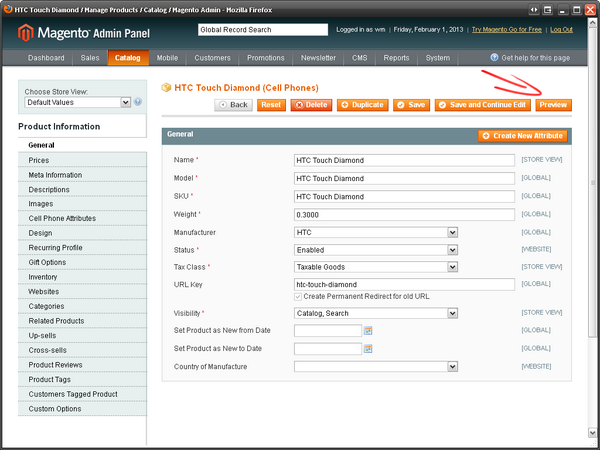Click the URL Key input field
600x450 pixels.
404,284
